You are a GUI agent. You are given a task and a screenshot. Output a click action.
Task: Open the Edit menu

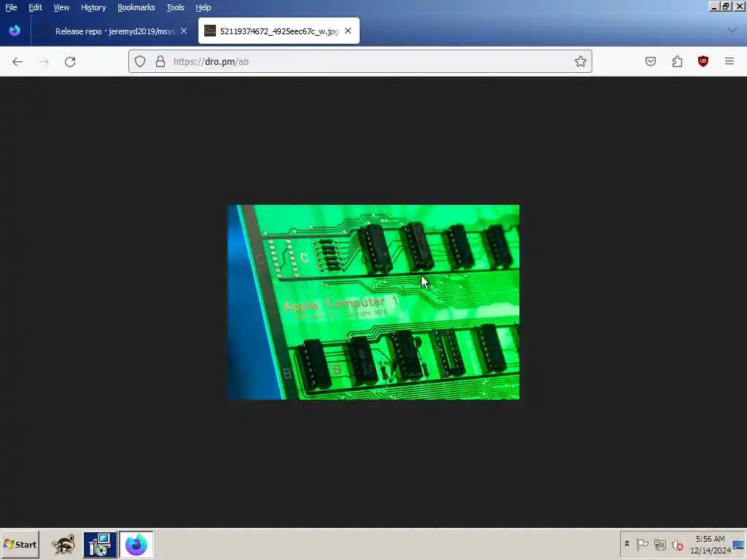coord(35,7)
